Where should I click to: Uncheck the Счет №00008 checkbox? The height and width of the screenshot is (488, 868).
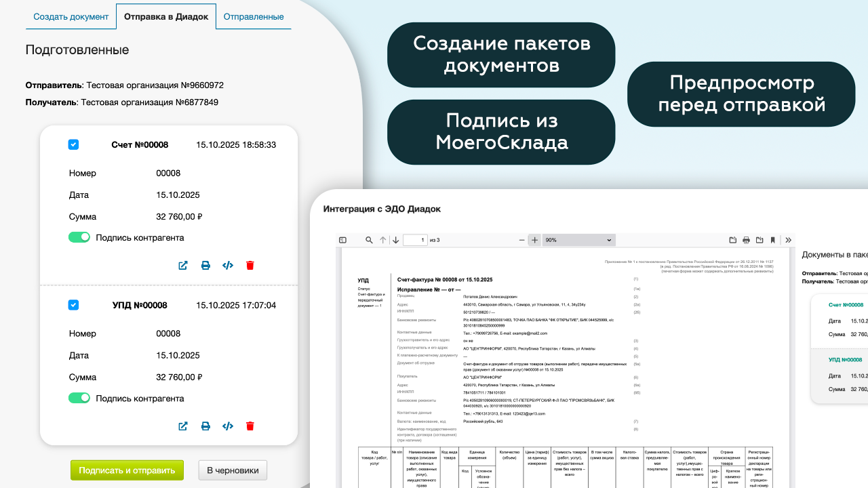(74, 144)
